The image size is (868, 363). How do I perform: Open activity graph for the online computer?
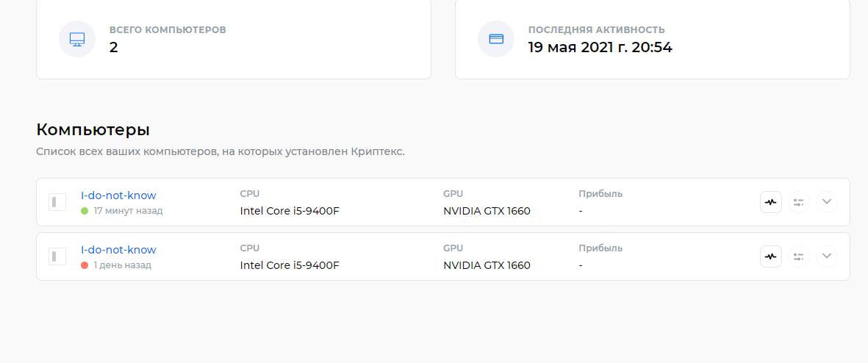coord(770,202)
